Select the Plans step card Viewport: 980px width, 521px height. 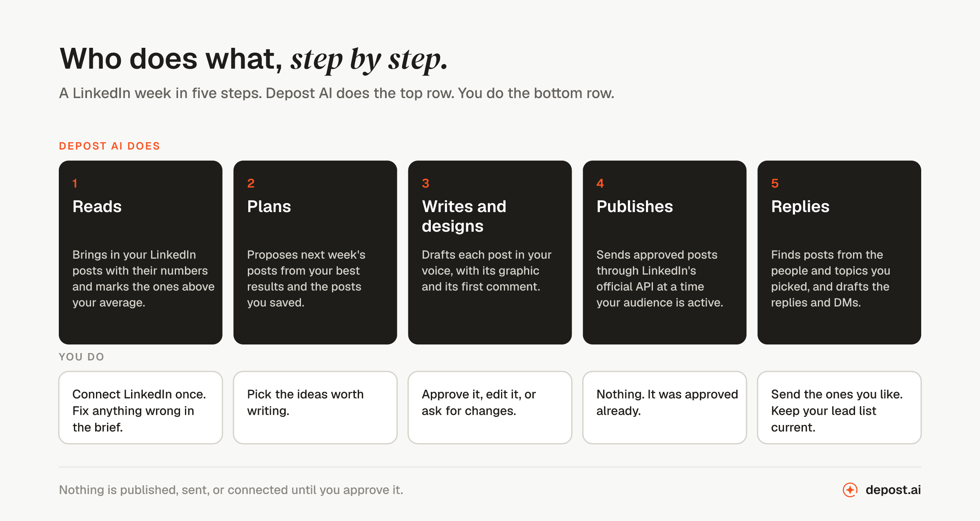[315, 252]
